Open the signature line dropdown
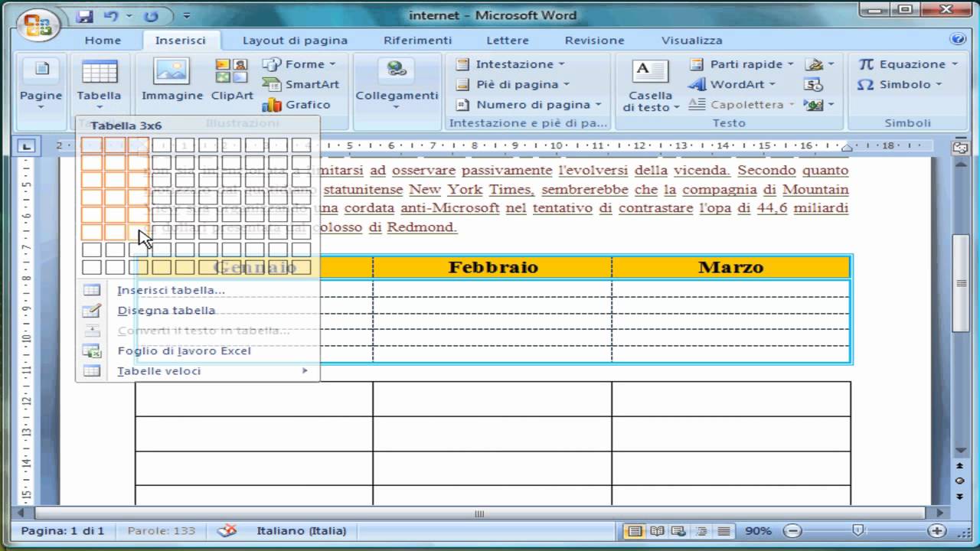 [x=819, y=64]
